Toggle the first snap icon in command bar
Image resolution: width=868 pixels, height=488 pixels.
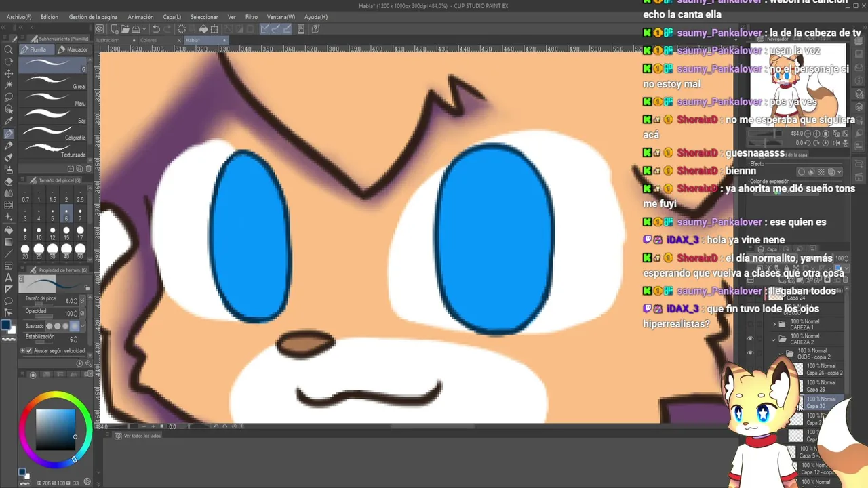[x=265, y=29]
